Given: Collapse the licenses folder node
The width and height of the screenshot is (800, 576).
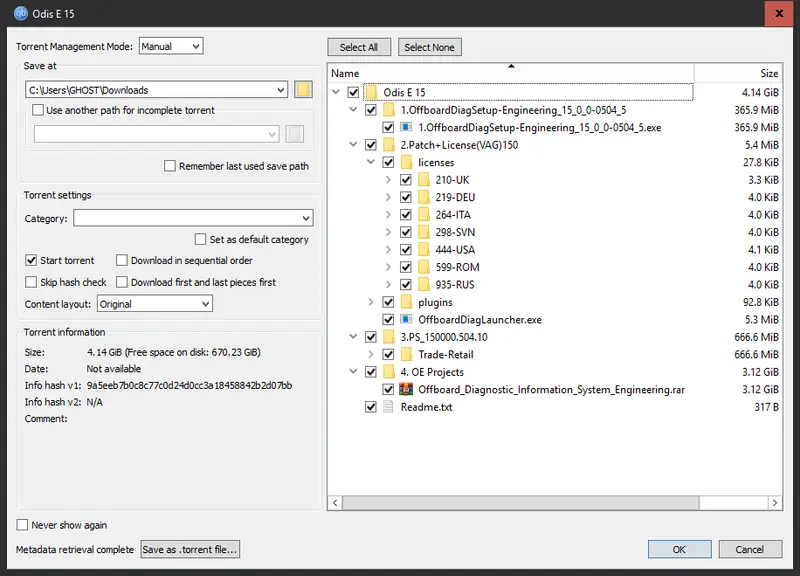Looking at the screenshot, I should [371, 162].
